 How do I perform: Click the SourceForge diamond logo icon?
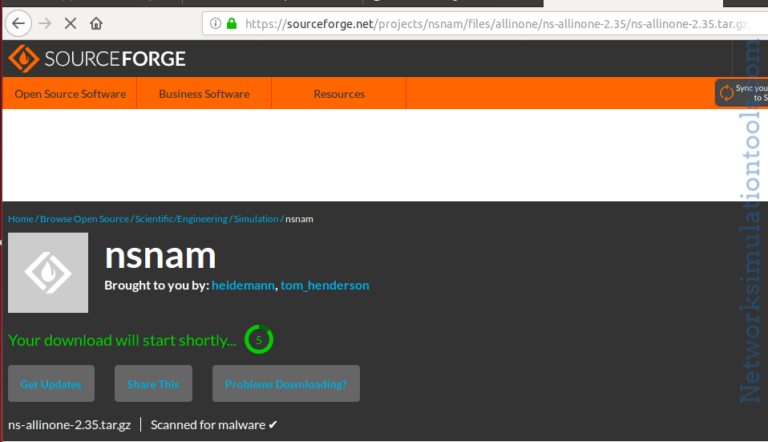23,59
